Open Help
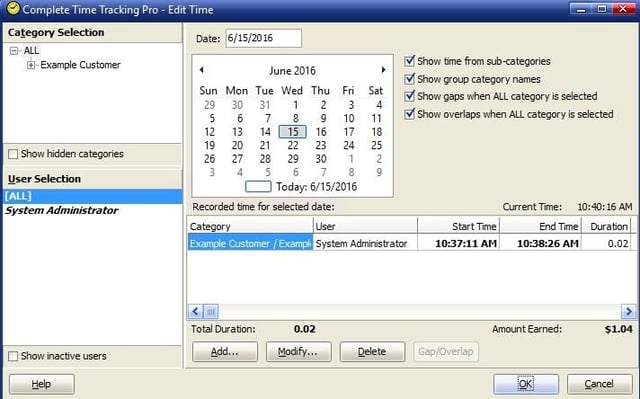Viewport: 640px width, 399px height. pyautogui.click(x=42, y=384)
